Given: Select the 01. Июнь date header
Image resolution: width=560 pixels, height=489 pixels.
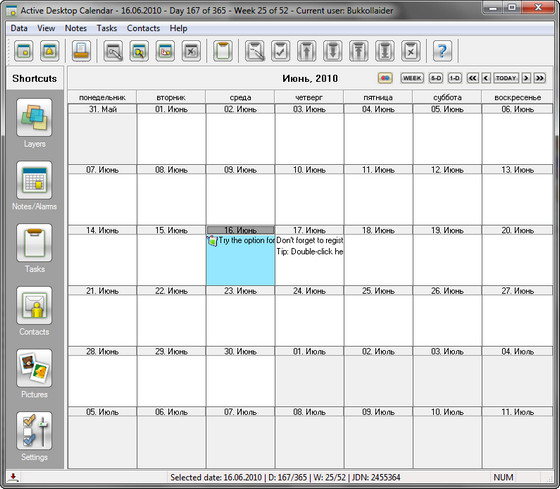Looking at the screenshot, I should [x=171, y=109].
